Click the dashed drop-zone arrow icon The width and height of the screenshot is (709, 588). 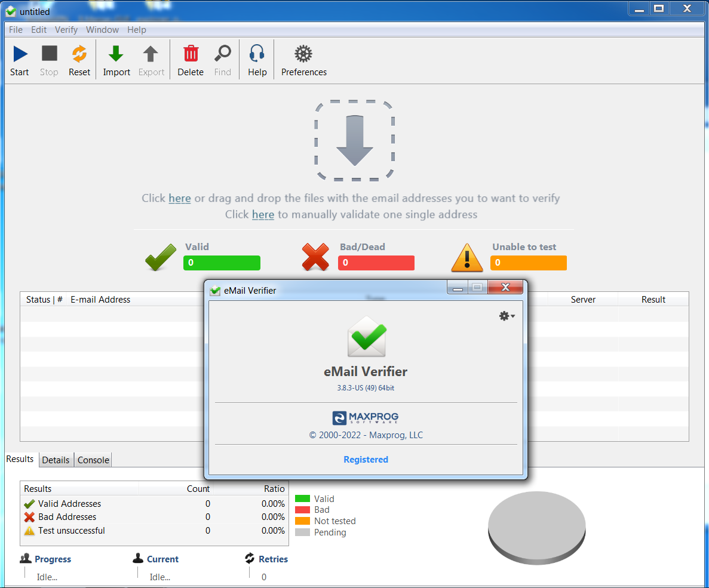354,140
